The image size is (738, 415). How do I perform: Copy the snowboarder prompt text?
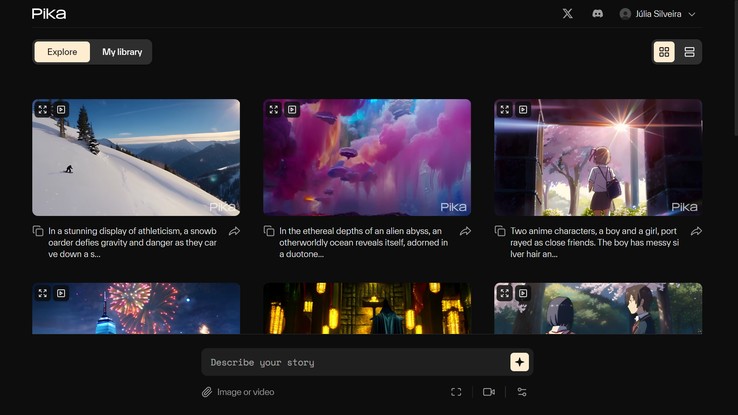click(x=38, y=231)
